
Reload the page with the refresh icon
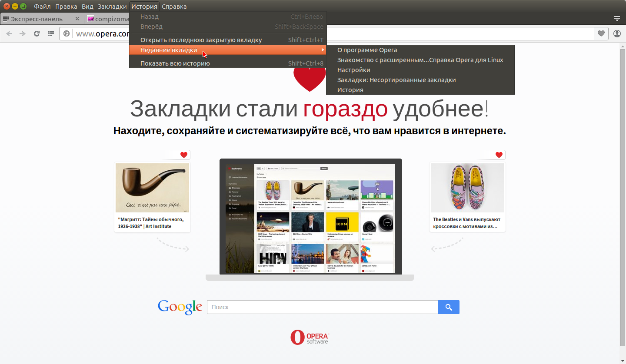37,33
